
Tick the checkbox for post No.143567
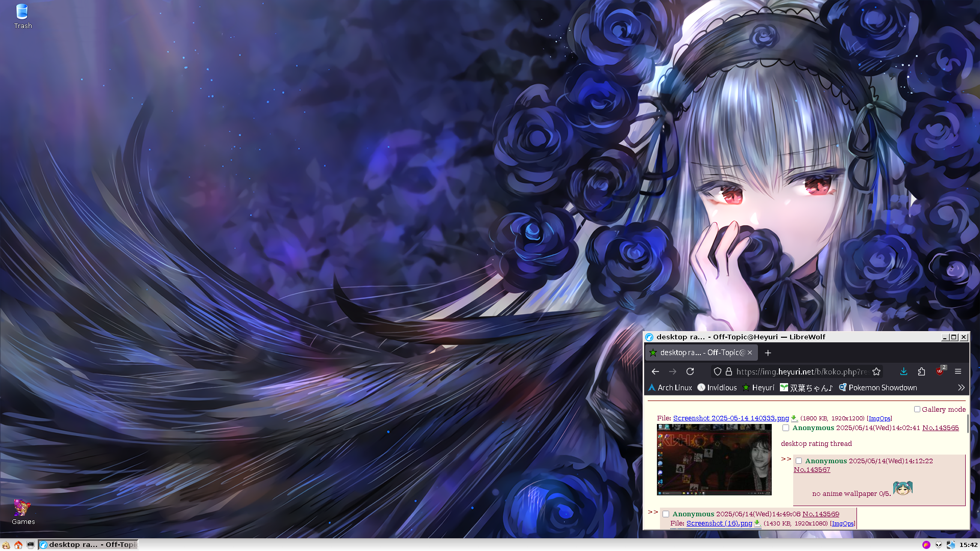tap(799, 461)
